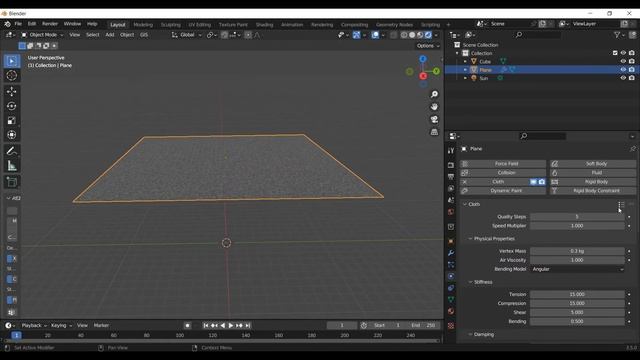640x360 pixels.
Task: Open the Output properties tab
Action: pyautogui.click(x=451, y=177)
